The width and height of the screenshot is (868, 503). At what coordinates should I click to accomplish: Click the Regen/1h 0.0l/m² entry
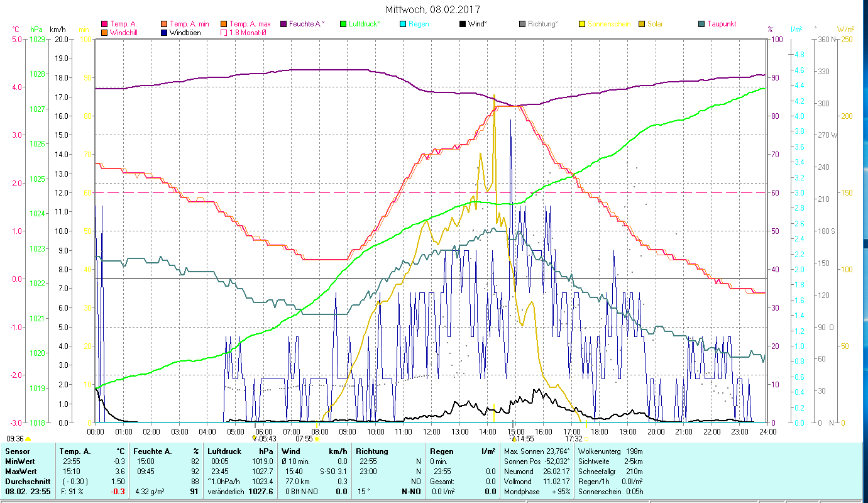tap(611, 482)
